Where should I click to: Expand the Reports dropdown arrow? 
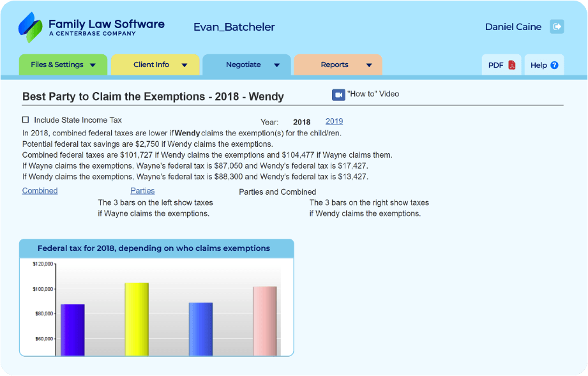(x=369, y=65)
